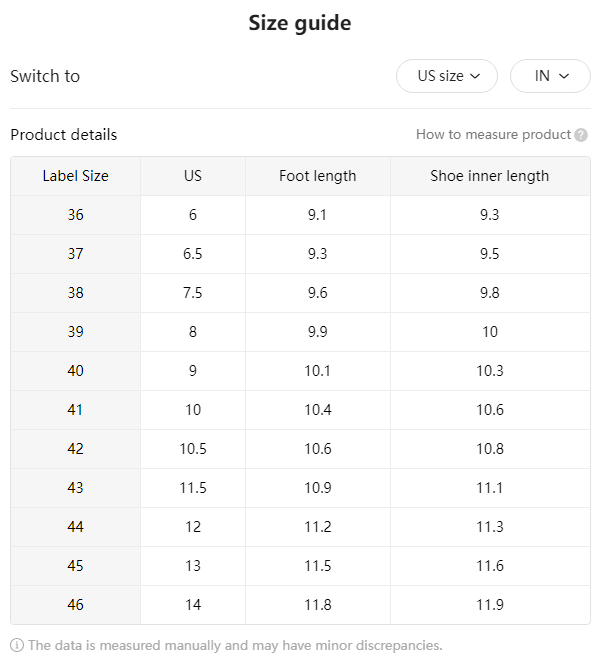Click the Foot length column header

[x=317, y=176]
